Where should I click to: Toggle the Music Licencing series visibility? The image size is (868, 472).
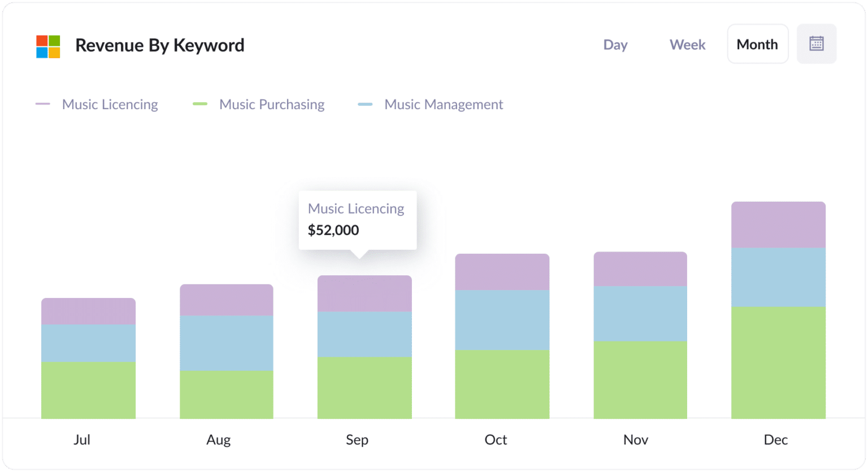[111, 104]
